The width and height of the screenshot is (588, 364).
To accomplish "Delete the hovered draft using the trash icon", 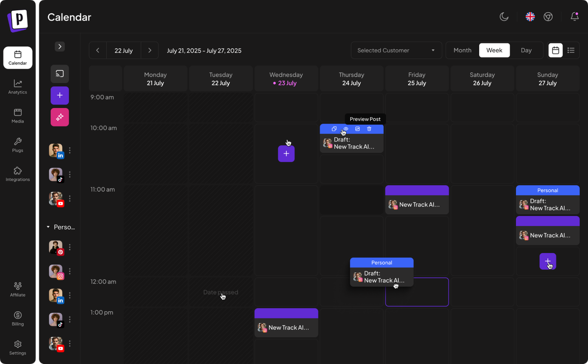I will (369, 129).
